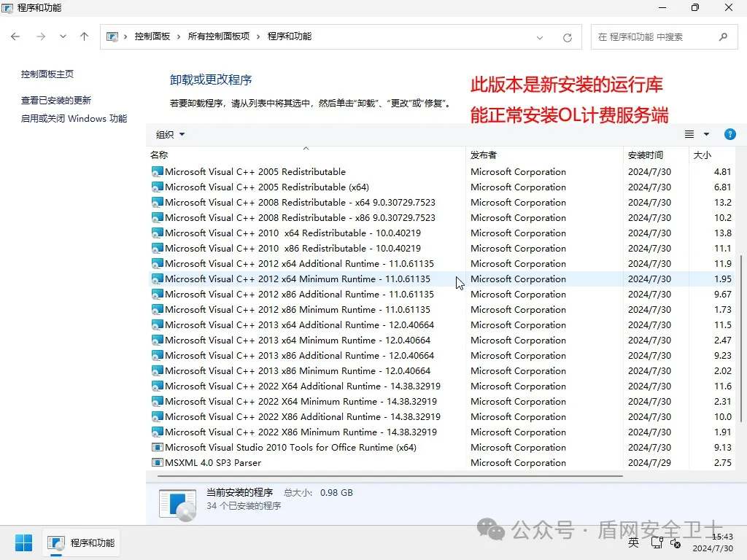The width and height of the screenshot is (747, 560).
Task: Open recent locations chevron beside forward arrow
Action: pyautogui.click(x=63, y=36)
